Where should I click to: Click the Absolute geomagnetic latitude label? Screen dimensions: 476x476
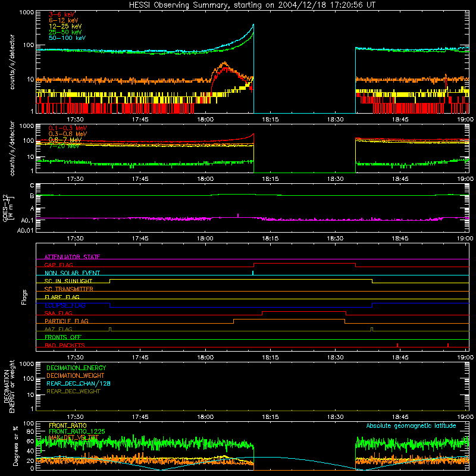411,425
